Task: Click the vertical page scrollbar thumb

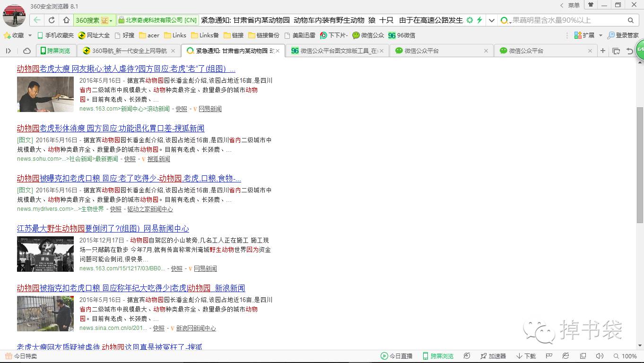Action: [x=640, y=165]
